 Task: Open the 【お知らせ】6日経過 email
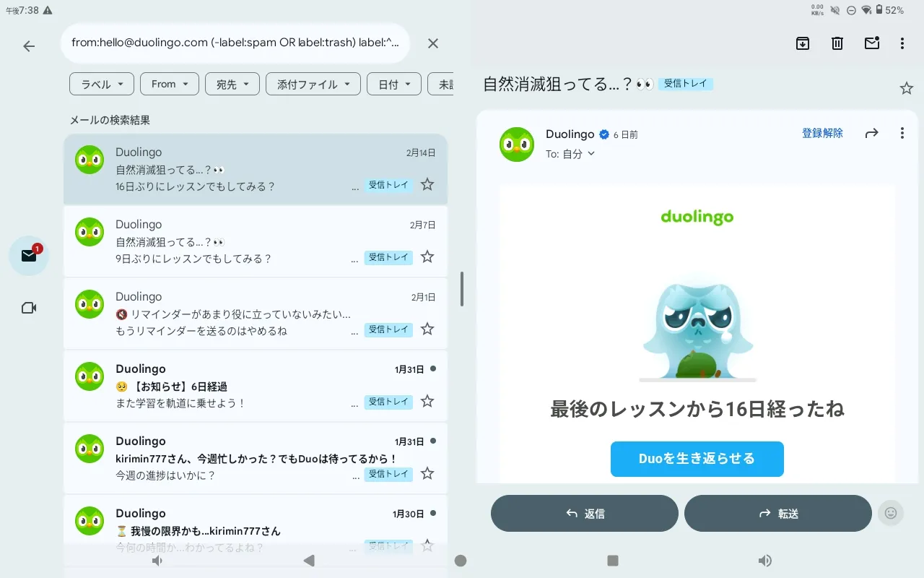point(256,386)
